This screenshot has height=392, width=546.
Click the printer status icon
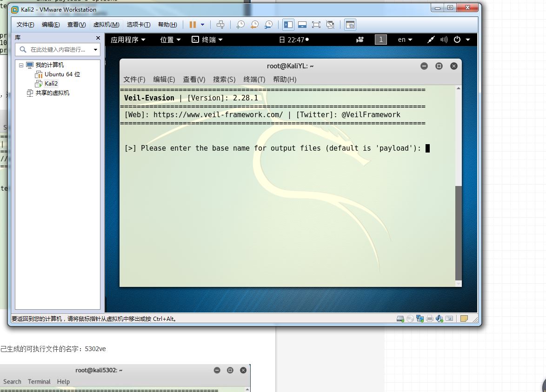click(x=430, y=319)
